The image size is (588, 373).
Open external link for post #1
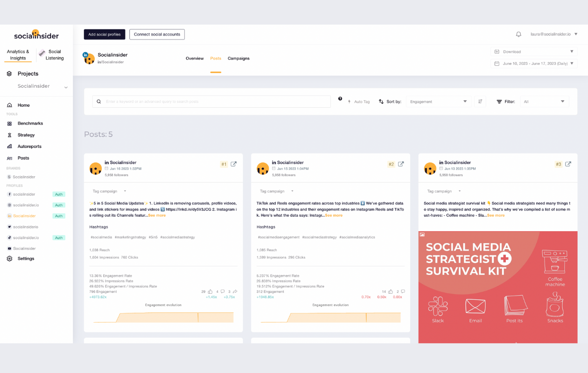coord(234,164)
